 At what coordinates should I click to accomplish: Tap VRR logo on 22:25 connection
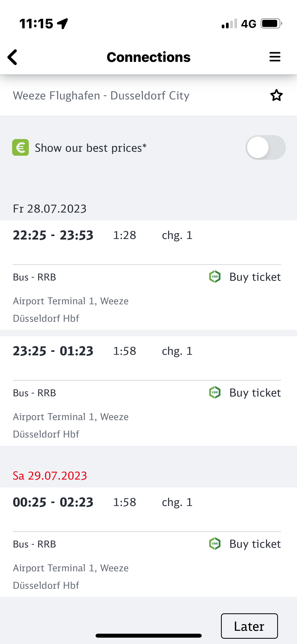(x=215, y=277)
